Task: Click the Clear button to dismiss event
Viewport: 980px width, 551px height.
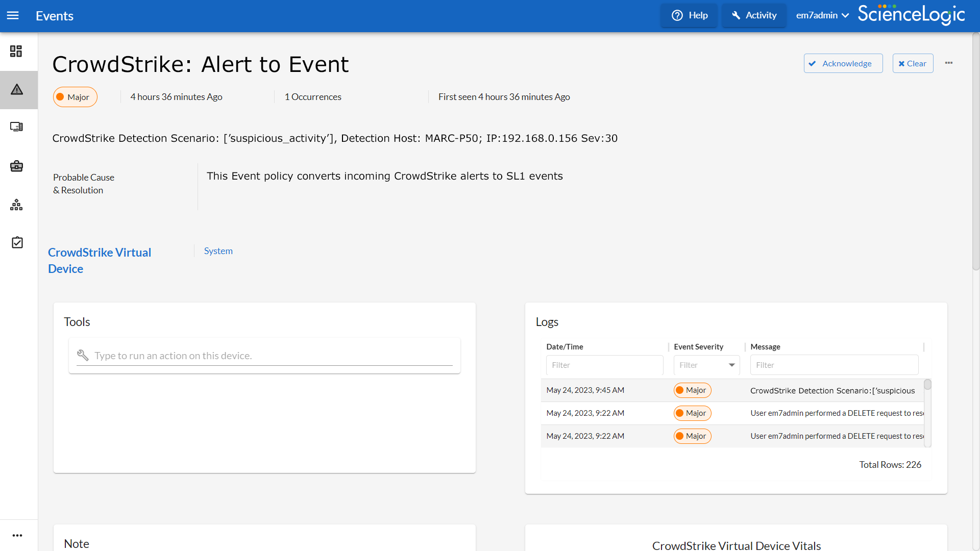Action: tap(913, 63)
